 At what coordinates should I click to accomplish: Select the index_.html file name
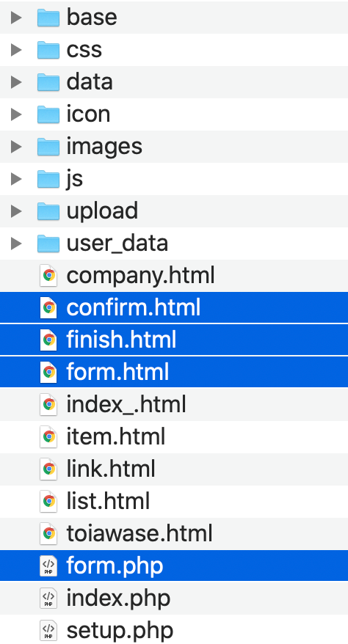126,405
